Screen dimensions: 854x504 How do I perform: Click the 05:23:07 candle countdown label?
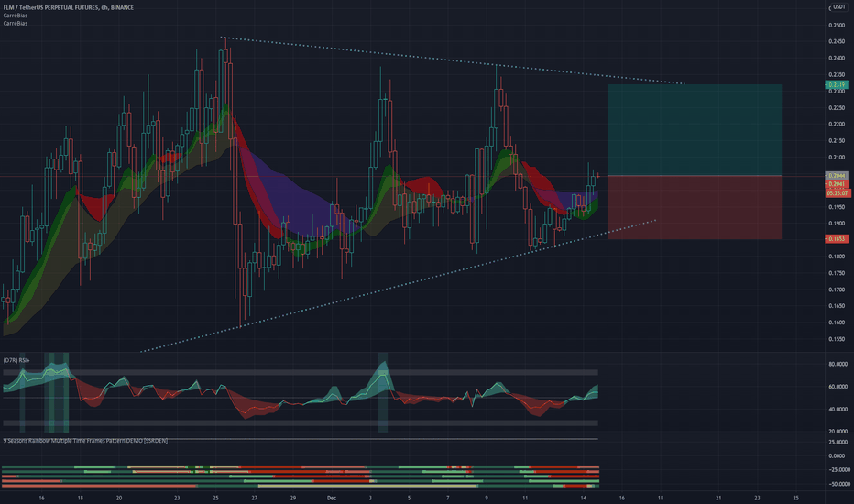[838, 193]
